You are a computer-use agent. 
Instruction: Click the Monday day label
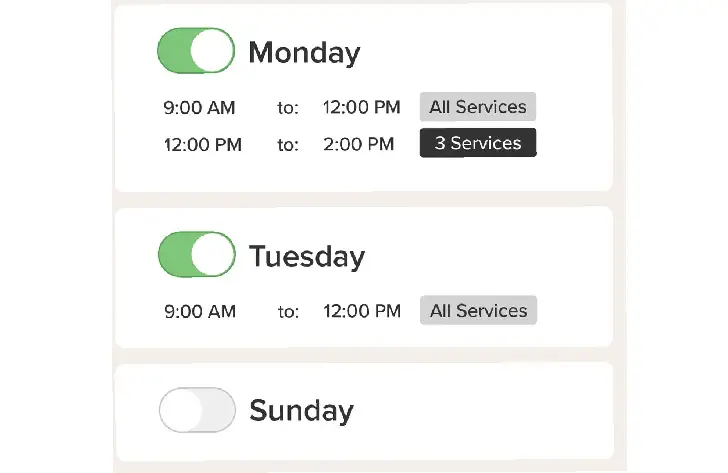304,52
